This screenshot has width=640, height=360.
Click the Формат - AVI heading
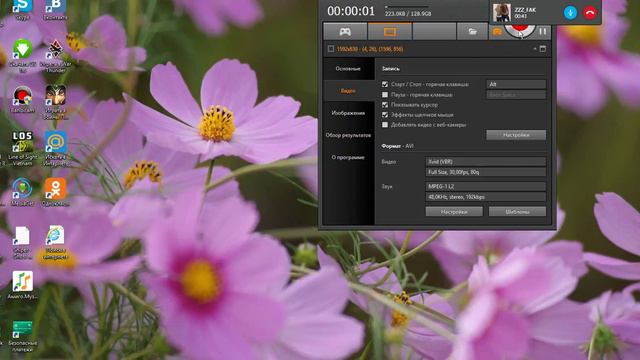click(397, 146)
